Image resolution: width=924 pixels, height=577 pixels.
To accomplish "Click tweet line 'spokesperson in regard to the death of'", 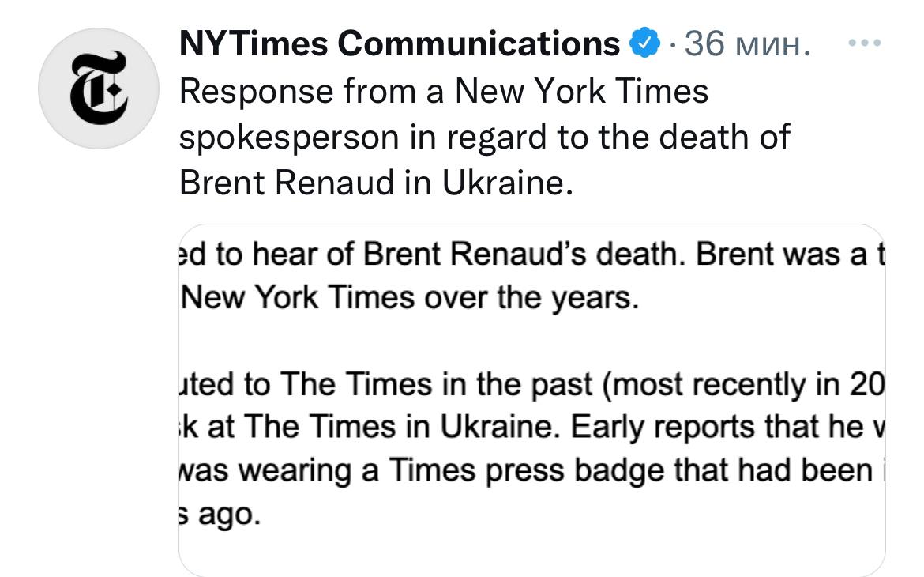I will (x=484, y=138).
